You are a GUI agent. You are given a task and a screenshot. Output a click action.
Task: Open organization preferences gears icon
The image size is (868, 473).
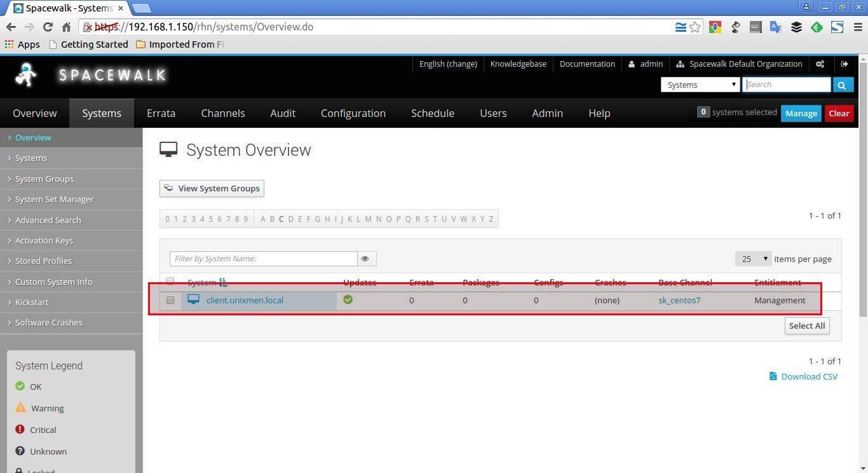coord(820,64)
